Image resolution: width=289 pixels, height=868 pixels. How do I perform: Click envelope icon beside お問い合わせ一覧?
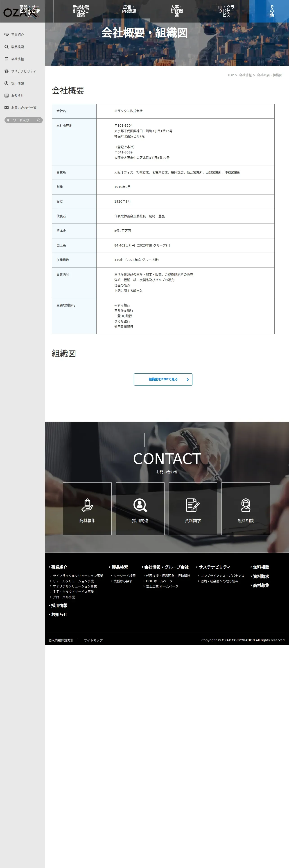click(x=6, y=107)
